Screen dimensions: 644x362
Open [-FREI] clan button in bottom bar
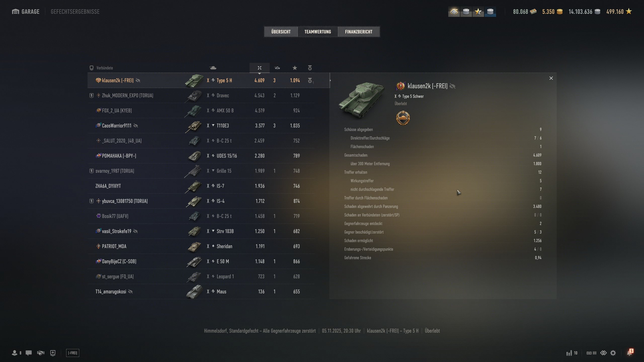(x=73, y=353)
